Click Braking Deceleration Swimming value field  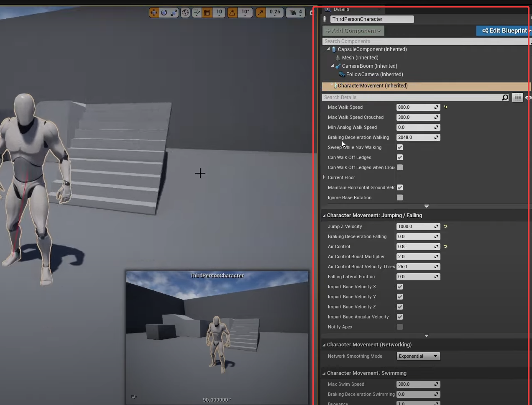(x=418, y=394)
